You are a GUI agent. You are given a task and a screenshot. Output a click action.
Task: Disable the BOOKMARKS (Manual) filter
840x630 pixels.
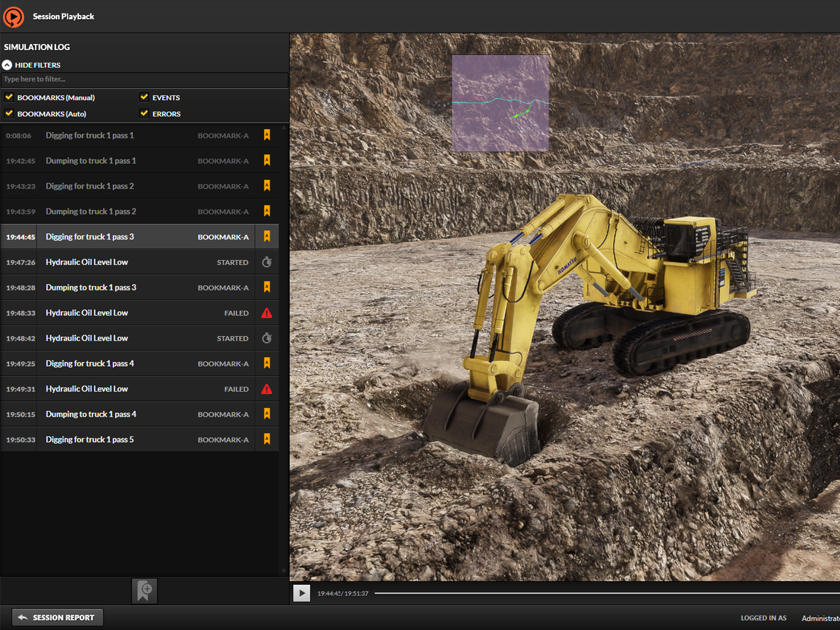pos(9,97)
